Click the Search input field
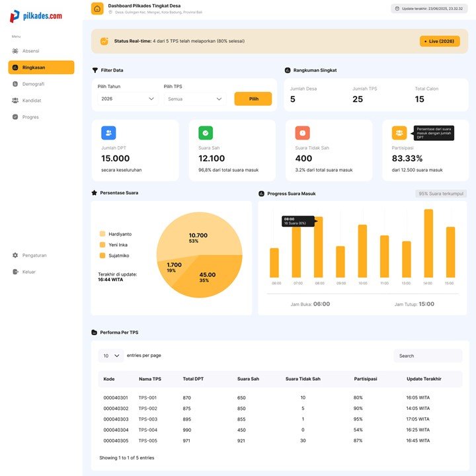 [428, 356]
